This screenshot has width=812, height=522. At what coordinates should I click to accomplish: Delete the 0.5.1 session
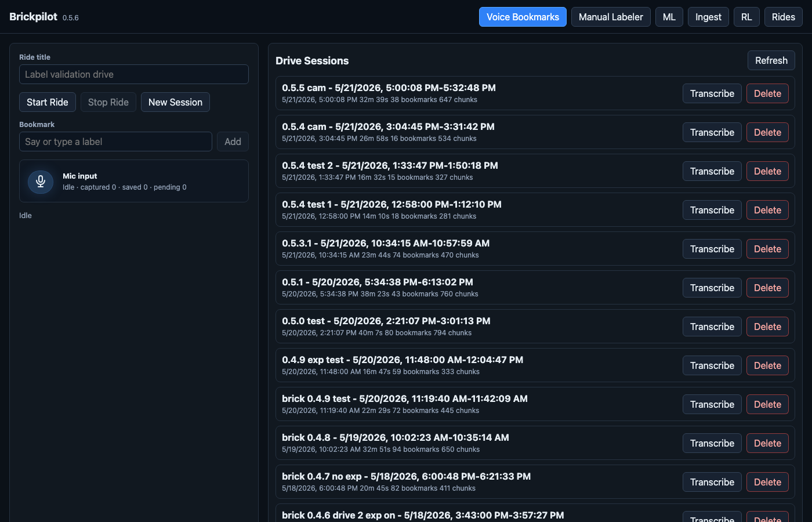click(767, 288)
